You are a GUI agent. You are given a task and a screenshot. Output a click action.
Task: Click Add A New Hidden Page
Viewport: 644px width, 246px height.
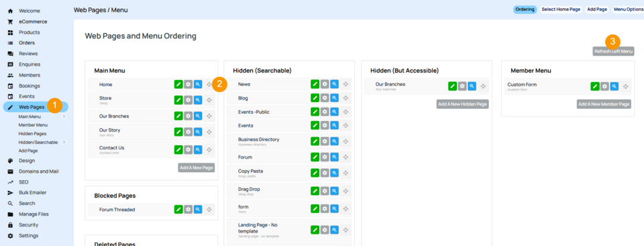(462, 104)
